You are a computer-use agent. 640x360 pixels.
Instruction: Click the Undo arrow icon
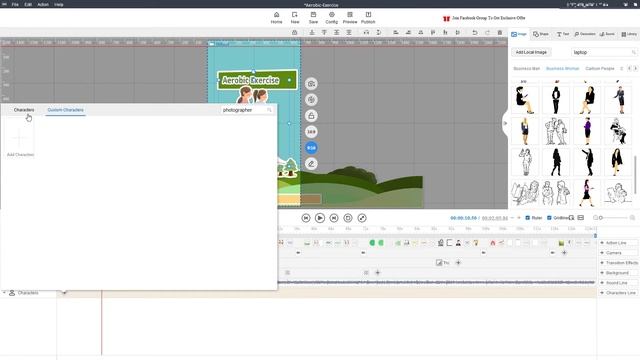click(x=475, y=32)
